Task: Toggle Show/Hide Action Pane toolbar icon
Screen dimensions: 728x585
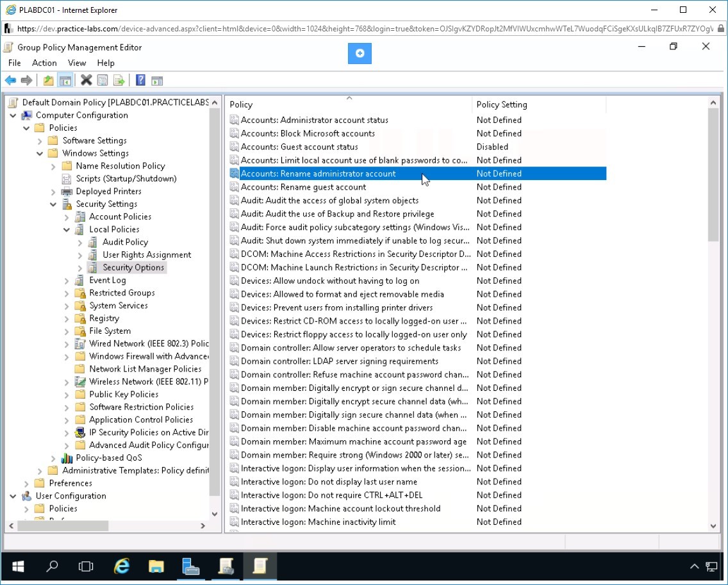Action: click(157, 80)
